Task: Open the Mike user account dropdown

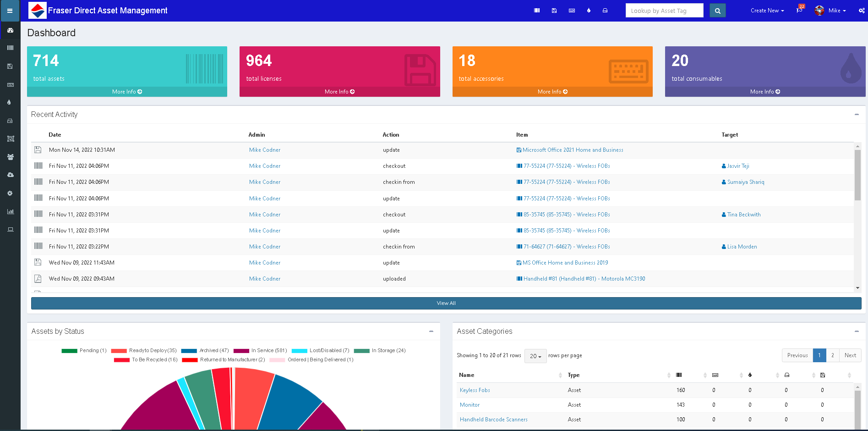Action: (x=830, y=11)
